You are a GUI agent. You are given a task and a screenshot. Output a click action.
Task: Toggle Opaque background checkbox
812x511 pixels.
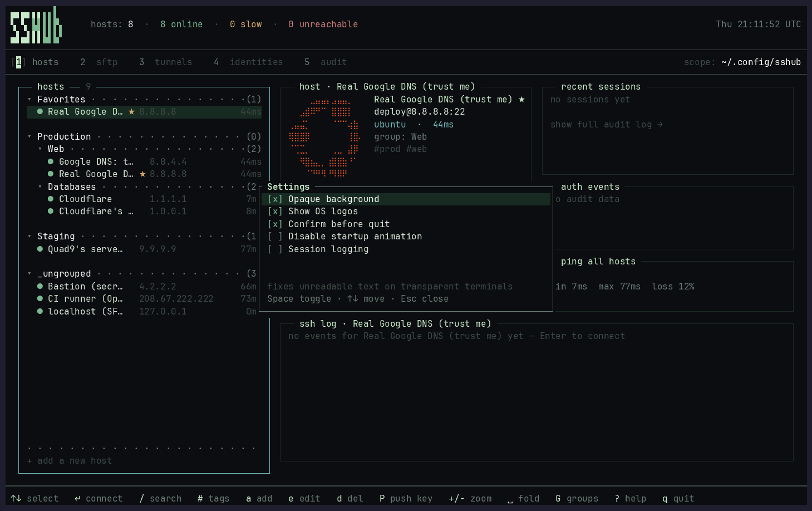click(275, 199)
